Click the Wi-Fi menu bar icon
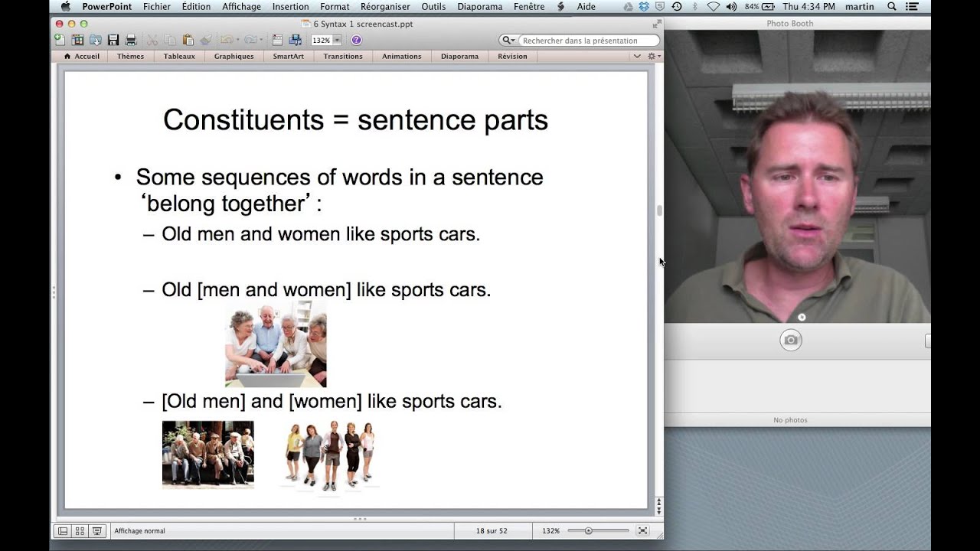The height and width of the screenshot is (551, 980). pos(714,7)
